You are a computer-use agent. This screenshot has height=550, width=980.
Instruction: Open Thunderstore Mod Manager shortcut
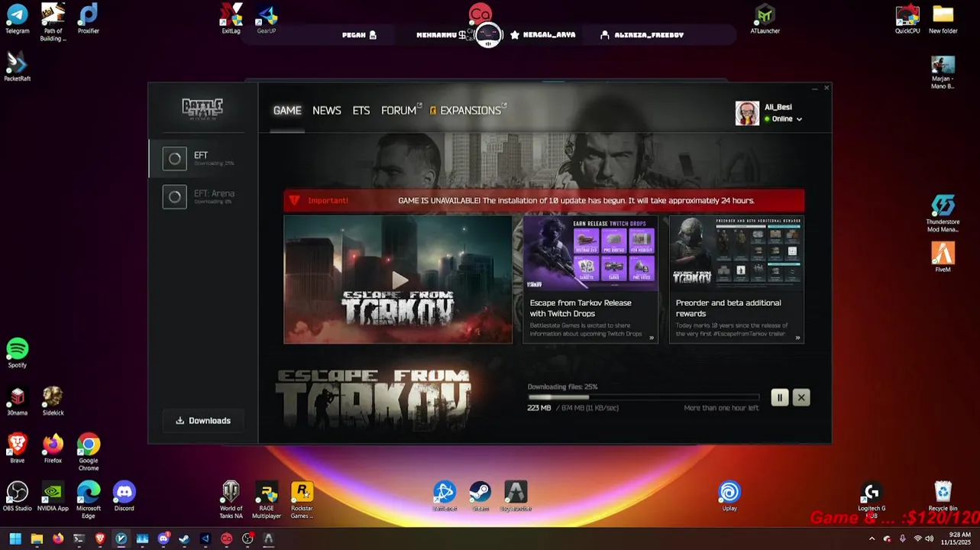point(943,214)
